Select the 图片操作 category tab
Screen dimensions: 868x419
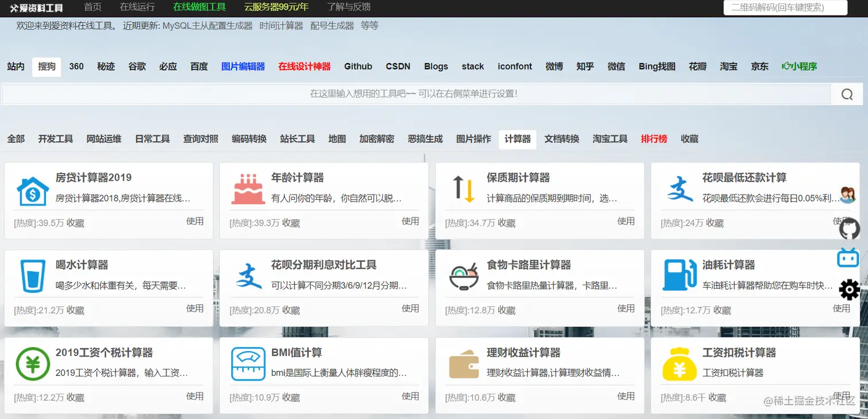coord(474,139)
